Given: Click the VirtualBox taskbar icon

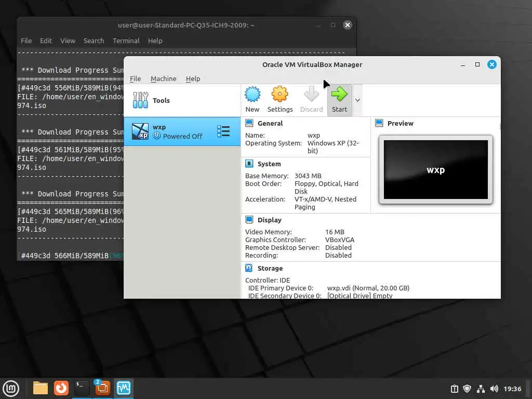Looking at the screenshot, I should [124, 388].
